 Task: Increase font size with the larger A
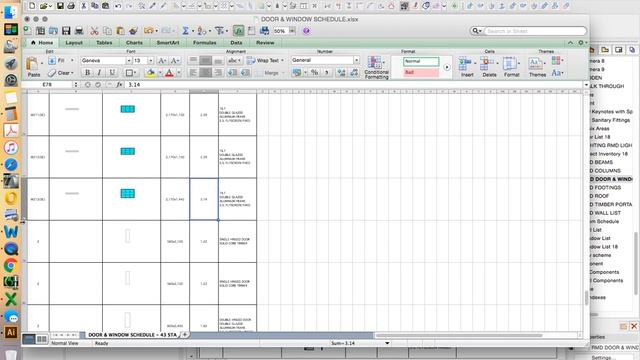(162, 60)
